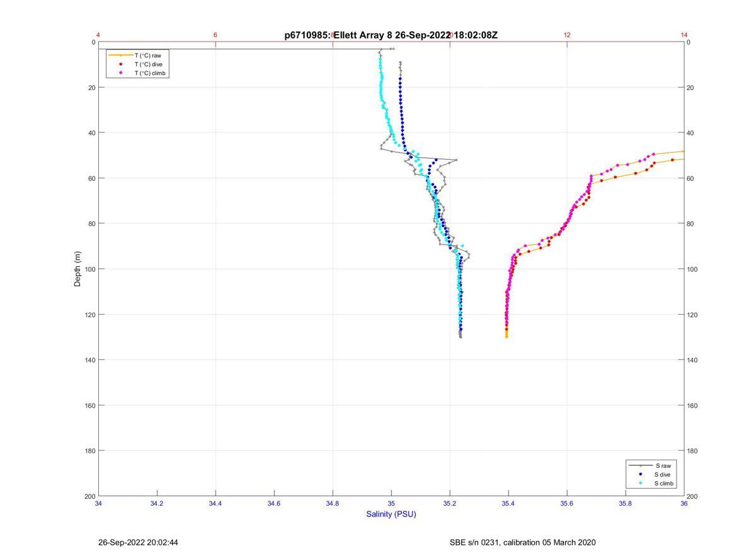Select 'T (°C) climb' legend entry
This screenshot has width=756, height=558.
tap(151, 73)
